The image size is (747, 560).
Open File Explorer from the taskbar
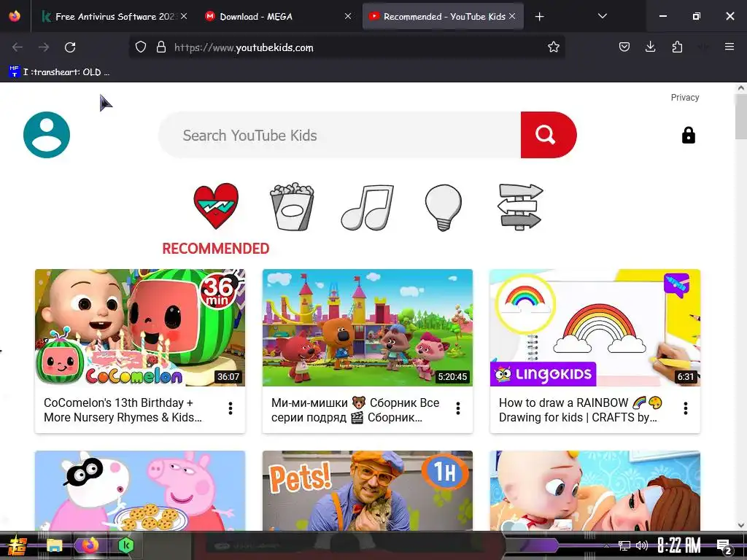tap(54, 545)
